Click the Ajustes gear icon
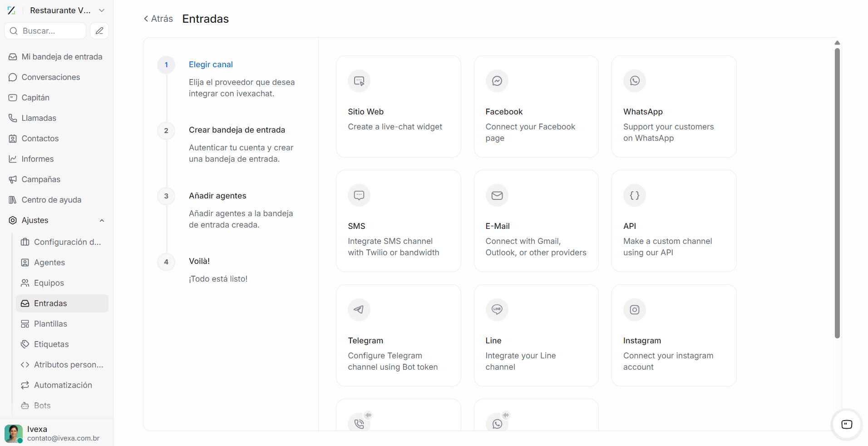Viewport: 868px width, 446px height. (x=13, y=220)
